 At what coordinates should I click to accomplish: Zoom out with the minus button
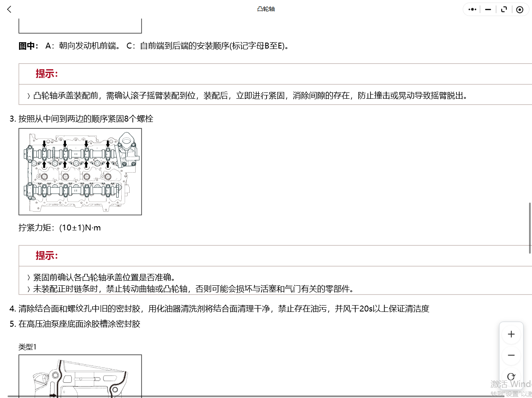click(511, 355)
